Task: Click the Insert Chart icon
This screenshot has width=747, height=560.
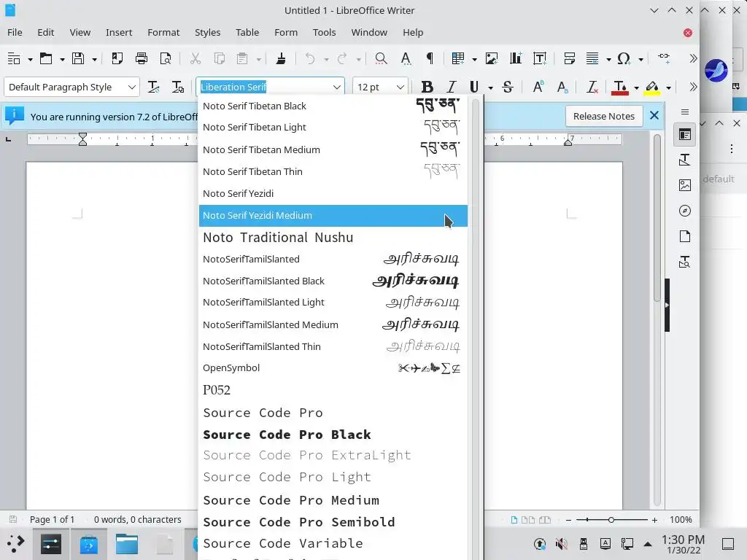Action: tap(516, 58)
